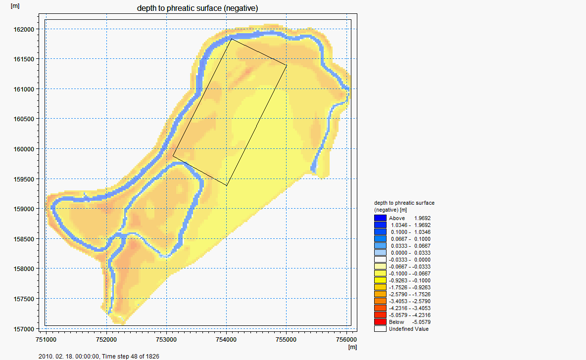The width and height of the screenshot is (586, 360).
Task: Click the -2.5790 - -1.7526 orange swatch
Action: pos(380,294)
